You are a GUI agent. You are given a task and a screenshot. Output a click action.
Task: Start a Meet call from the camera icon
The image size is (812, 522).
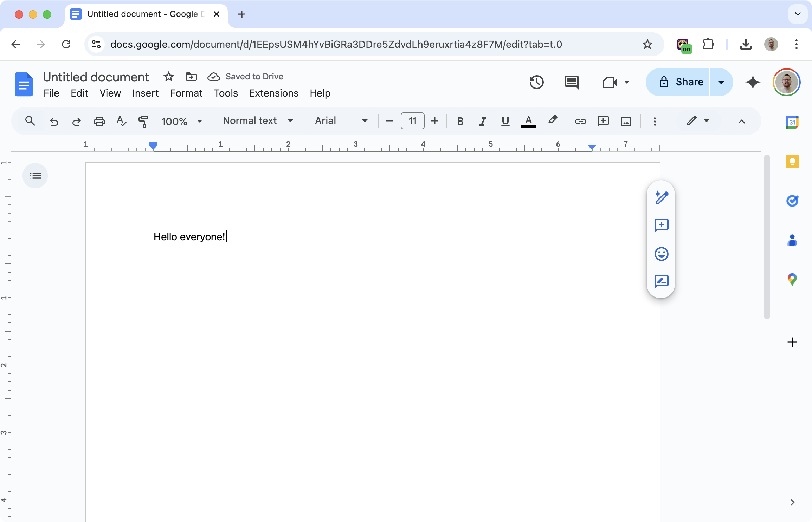[610, 82]
